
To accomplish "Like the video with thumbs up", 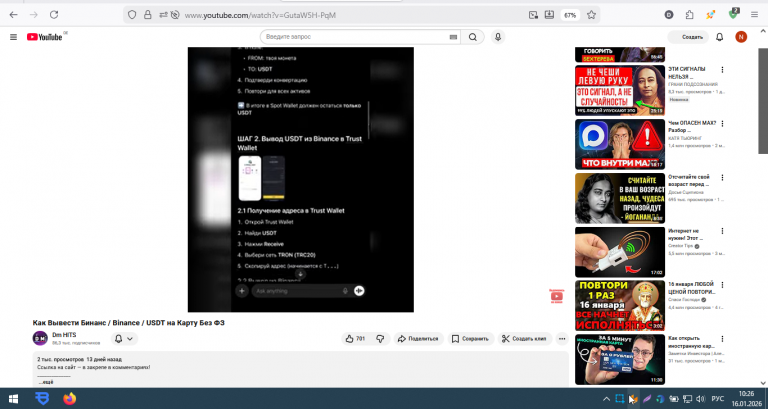I will click(356, 338).
